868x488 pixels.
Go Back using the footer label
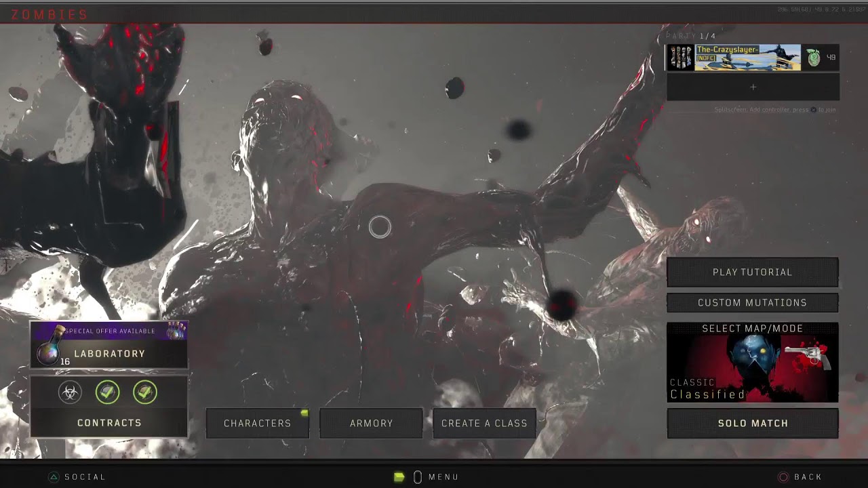click(808, 477)
